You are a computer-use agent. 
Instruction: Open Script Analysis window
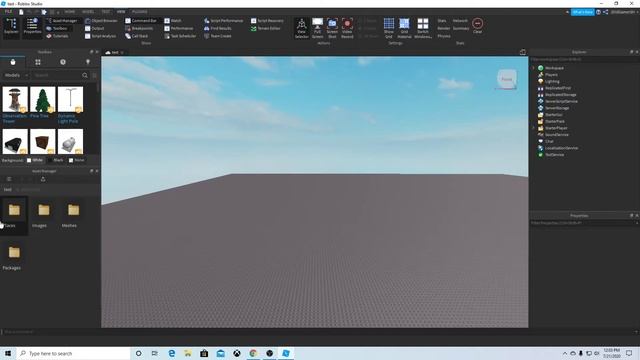(x=100, y=36)
